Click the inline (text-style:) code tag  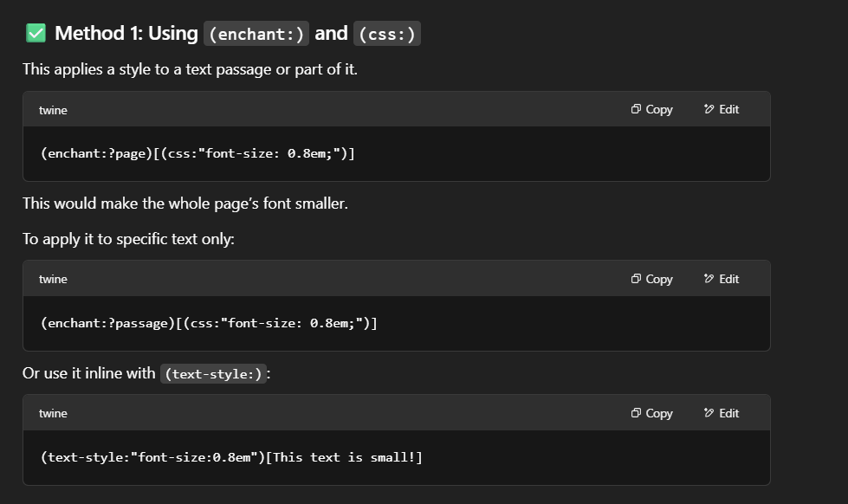(212, 374)
